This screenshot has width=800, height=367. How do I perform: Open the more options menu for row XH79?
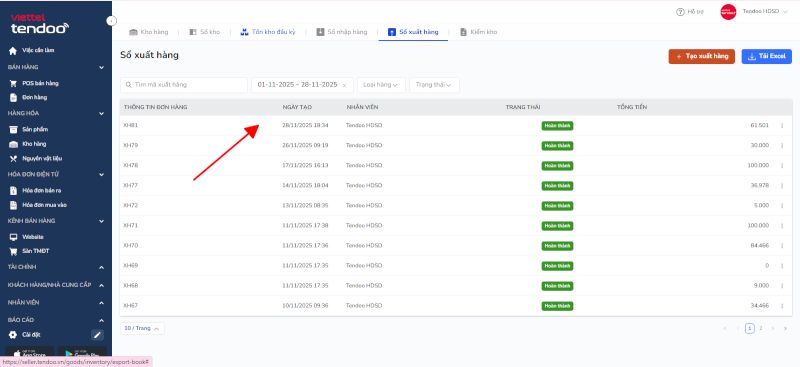tap(782, 145)
